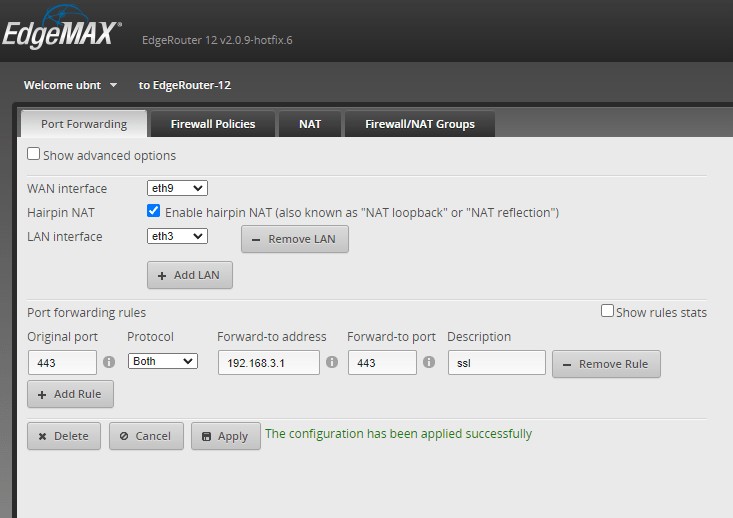Viewport: 733px width, 518px height.
Task: Click 'WAN interface' label
Action: (67, 188)
